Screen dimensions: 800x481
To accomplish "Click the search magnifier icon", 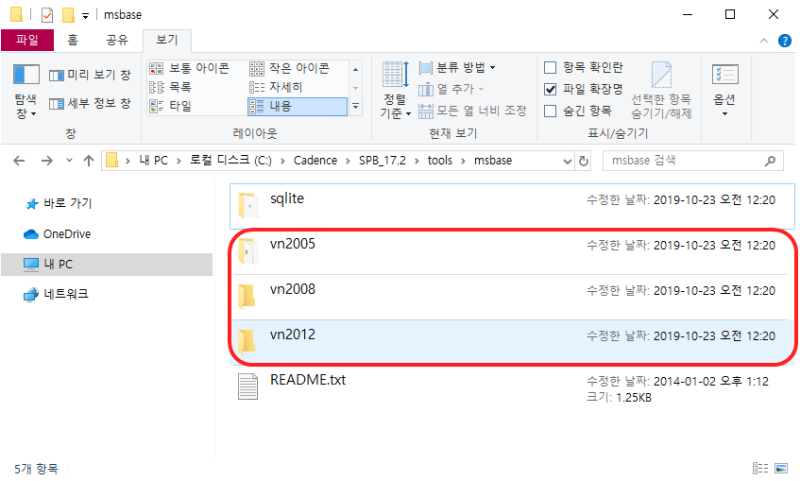I will 770,161.
